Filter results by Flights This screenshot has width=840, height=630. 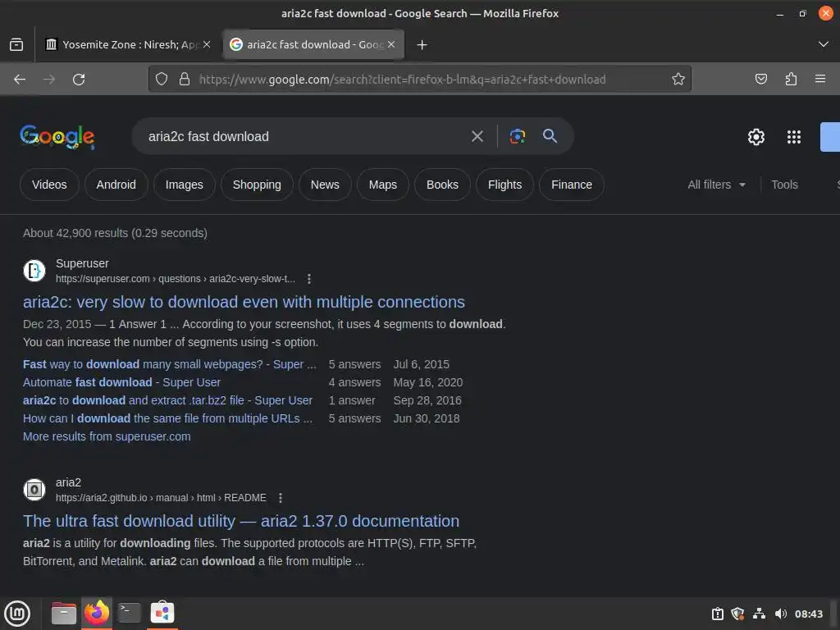pos(504,185)
